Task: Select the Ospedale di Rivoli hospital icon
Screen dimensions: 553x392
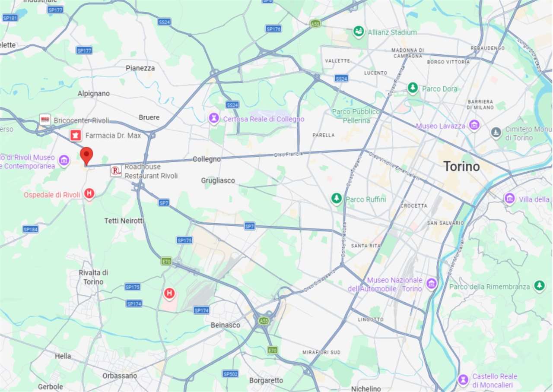Action: pos(89,194)
